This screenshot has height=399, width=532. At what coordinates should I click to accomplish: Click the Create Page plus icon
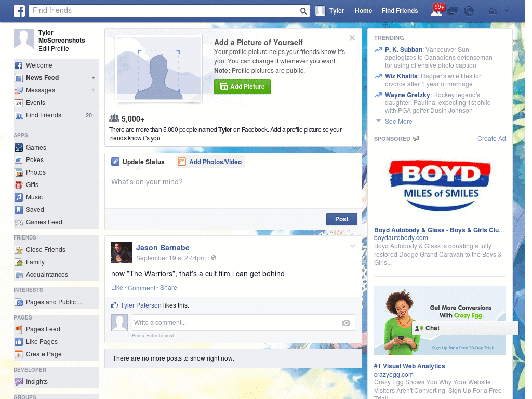click(x=19, y=354)
